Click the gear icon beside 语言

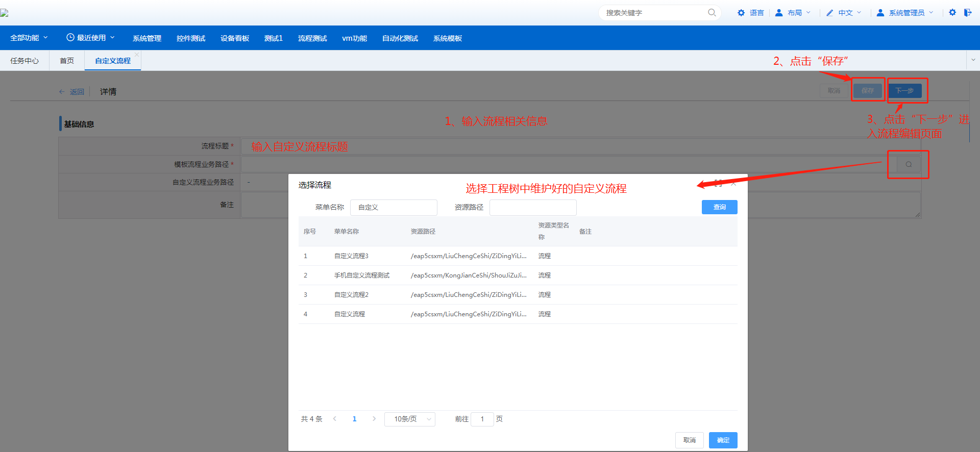(x=741, y=13)
